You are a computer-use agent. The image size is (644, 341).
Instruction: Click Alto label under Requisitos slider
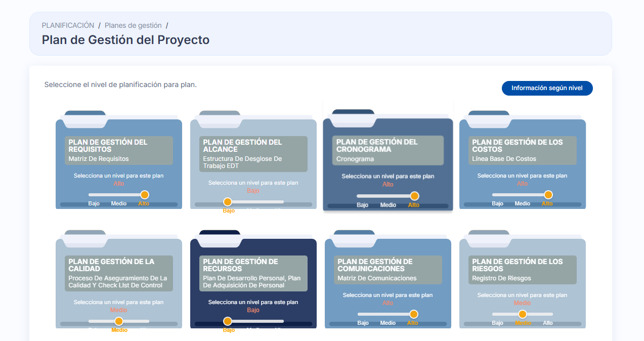tap(144, 203)
